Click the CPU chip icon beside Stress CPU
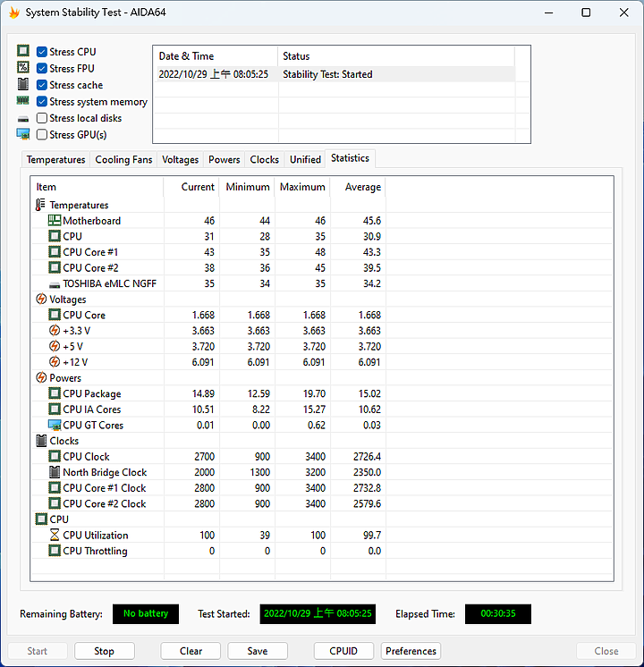The height and width of the screenshot is (667, 644). [23, 51]
